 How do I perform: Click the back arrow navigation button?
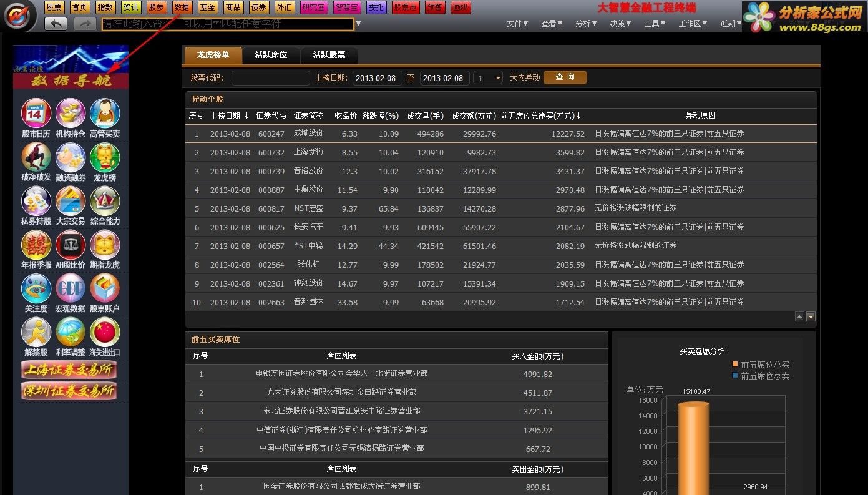(x=56, y=24)
